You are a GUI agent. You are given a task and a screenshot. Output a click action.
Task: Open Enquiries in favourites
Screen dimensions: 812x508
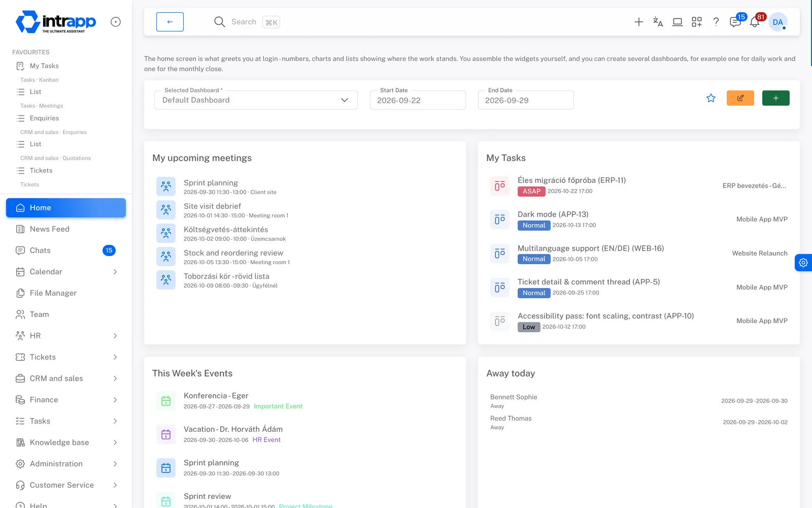tap(44, 118)
